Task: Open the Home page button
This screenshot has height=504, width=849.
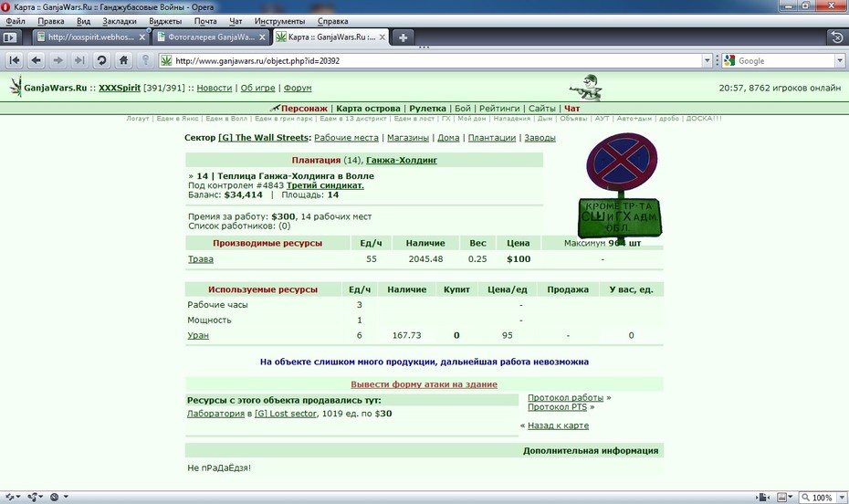Action: tap(123, 60)
